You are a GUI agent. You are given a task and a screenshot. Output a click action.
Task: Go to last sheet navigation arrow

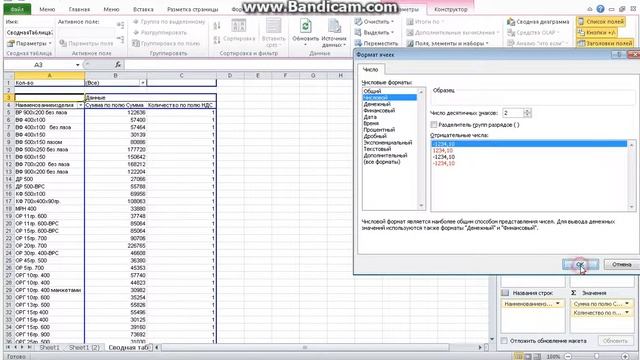point(30,347)
